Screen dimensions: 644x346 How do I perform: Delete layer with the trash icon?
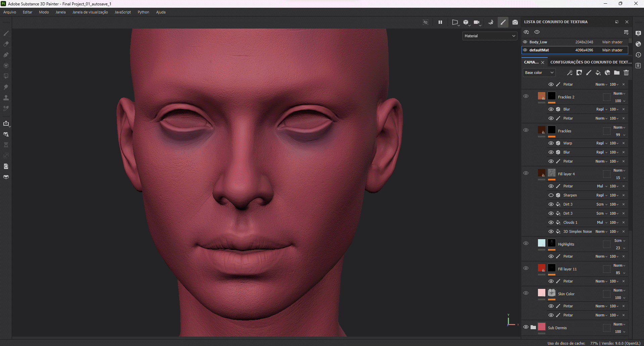[x=626, y=73]
